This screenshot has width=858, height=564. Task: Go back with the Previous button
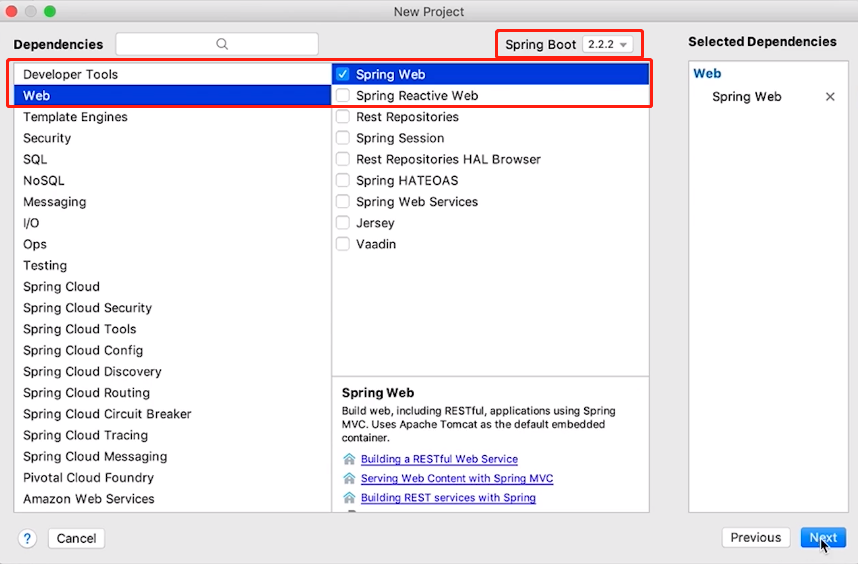point(755,537)
